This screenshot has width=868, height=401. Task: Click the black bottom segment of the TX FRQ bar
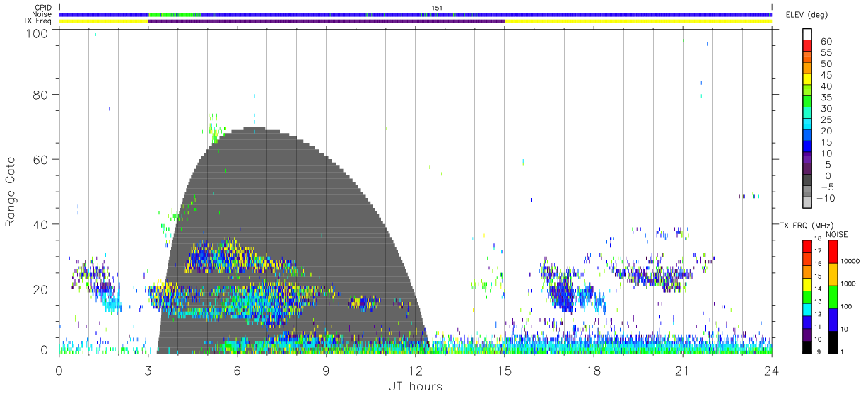[807, 347]
